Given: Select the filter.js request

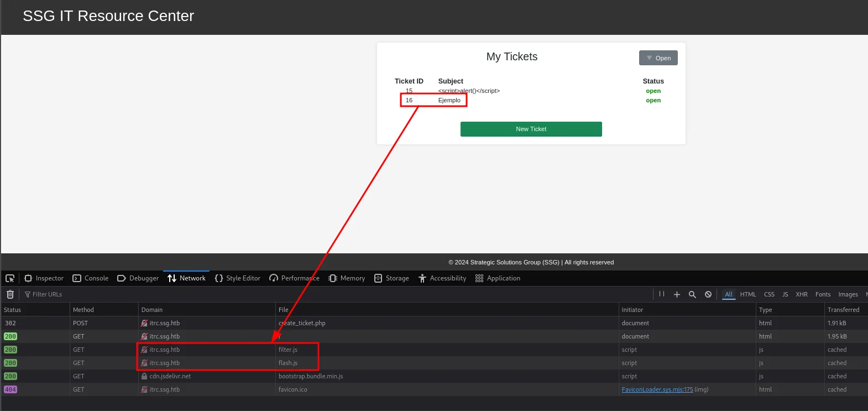Looking at the screenshot, I should (434, 350).
